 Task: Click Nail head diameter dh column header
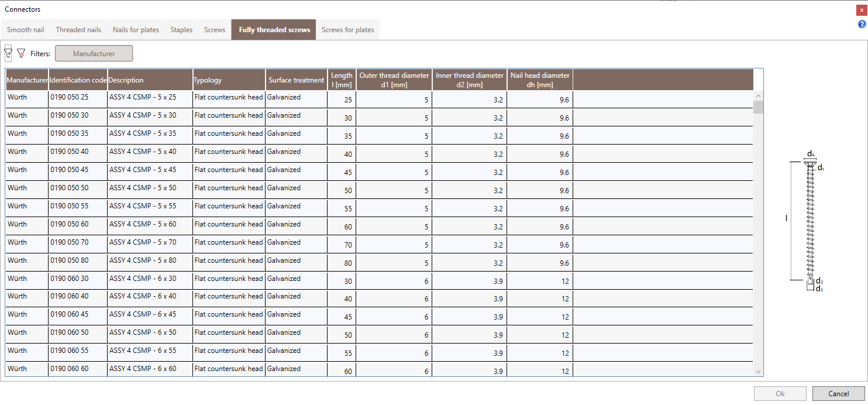[540, 80]
